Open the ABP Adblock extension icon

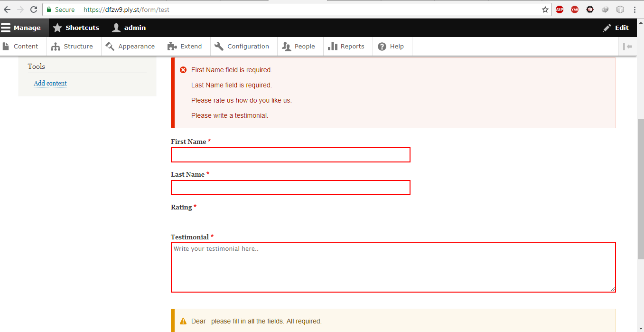click(x=560, y=9)
